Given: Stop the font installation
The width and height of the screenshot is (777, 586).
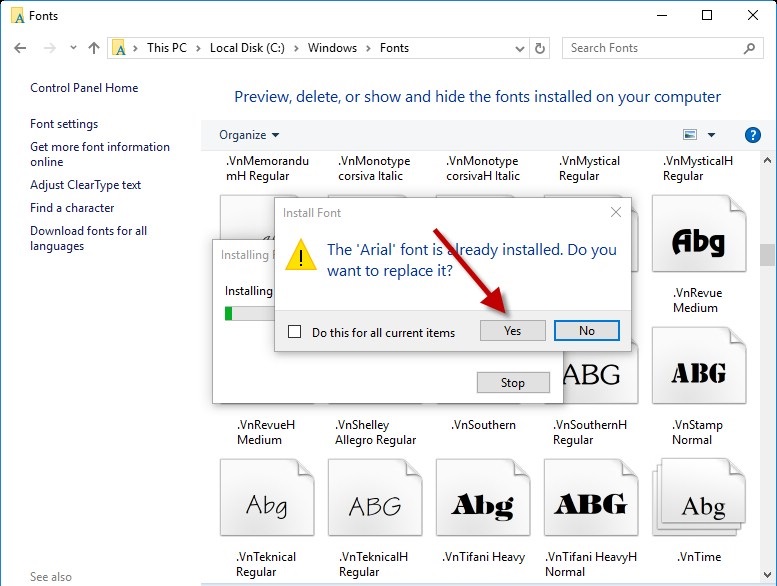Looking at the screenshot, I should (x=513, y=382).
